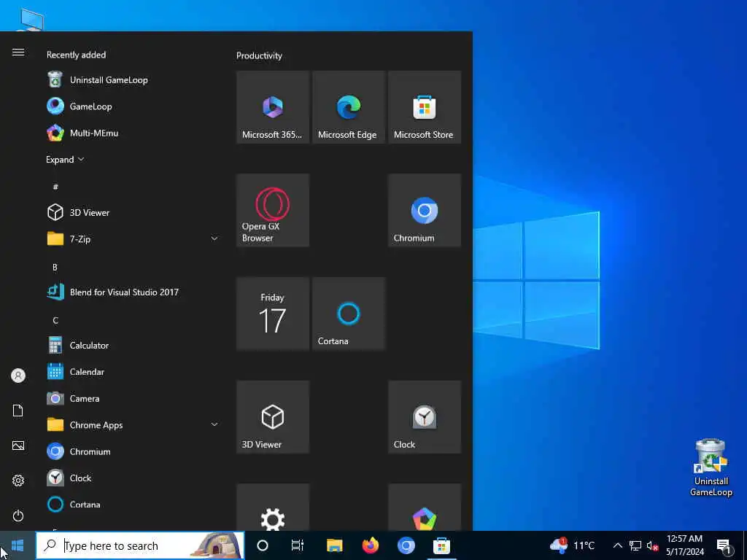
Task: Focus the Type here to search box
Action: coord(140,545)
